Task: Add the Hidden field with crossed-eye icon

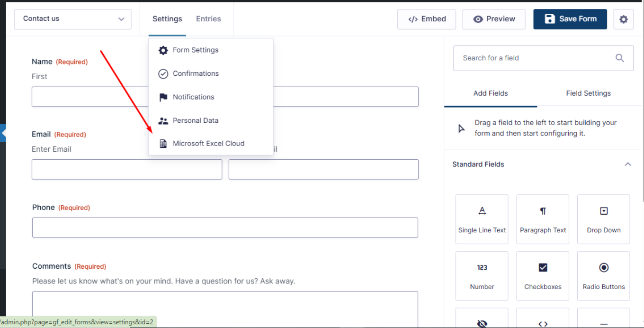Action: click(482, 319)
